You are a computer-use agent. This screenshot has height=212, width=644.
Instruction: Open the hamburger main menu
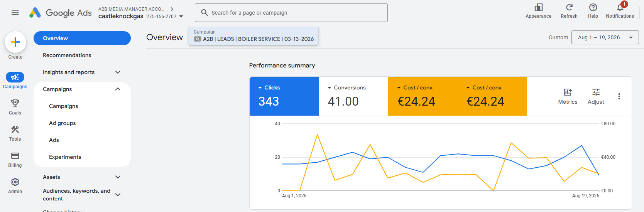click(x=15, y=13)
